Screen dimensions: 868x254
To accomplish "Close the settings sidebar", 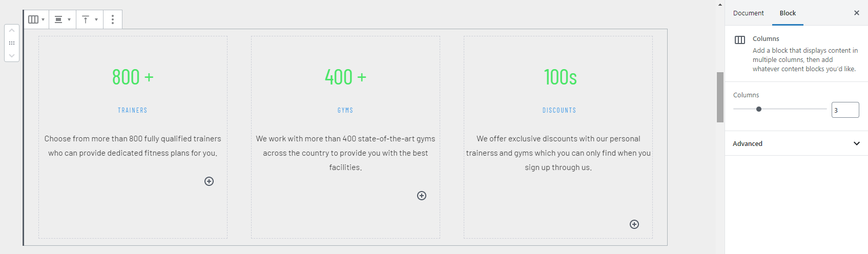I will 857,13.
